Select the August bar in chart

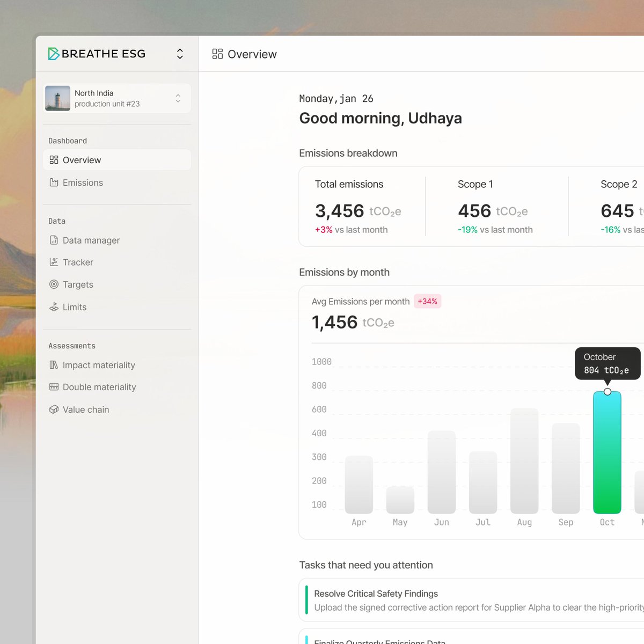pos(524,461)
